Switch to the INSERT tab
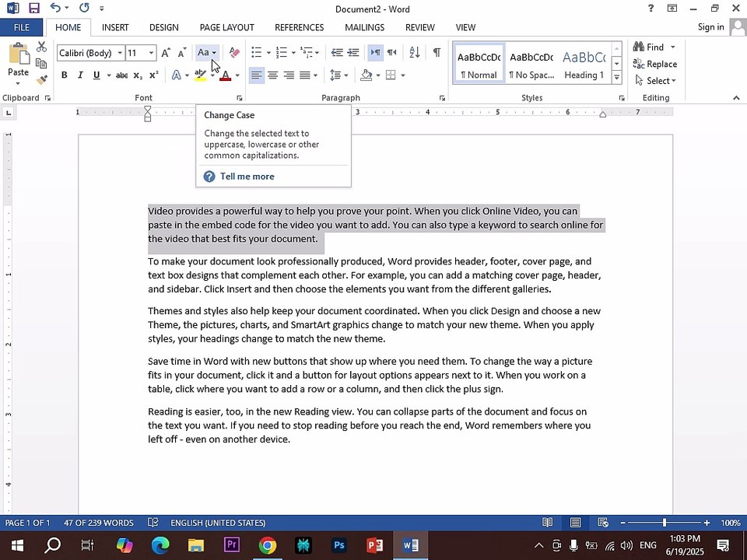This screenshot has width=747, height=560. coord(115,28)
